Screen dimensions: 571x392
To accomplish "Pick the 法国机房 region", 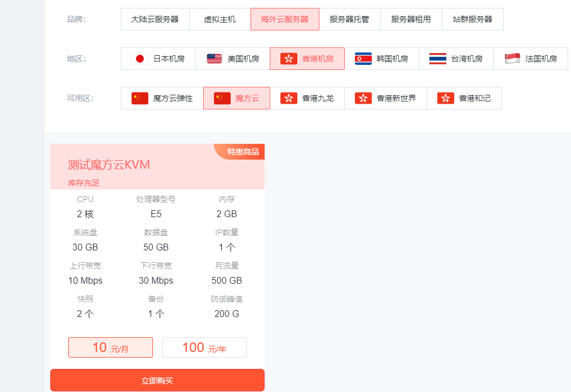I will pos(530,59).
